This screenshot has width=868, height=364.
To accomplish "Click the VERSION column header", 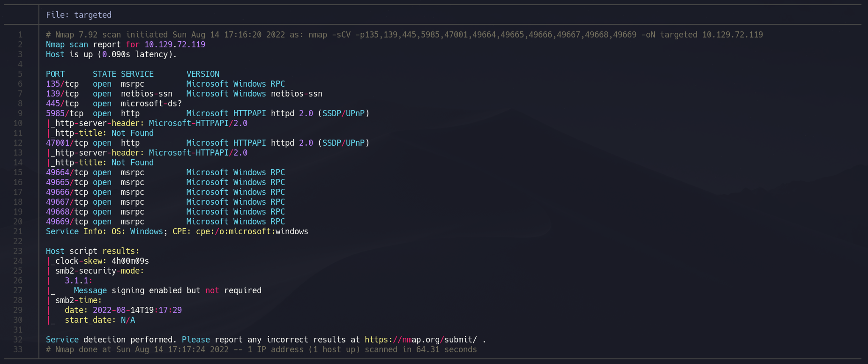I will (x=203, y=74).
